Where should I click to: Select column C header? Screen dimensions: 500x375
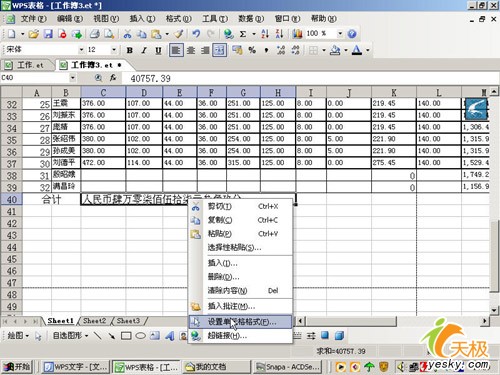coord(103,92)
